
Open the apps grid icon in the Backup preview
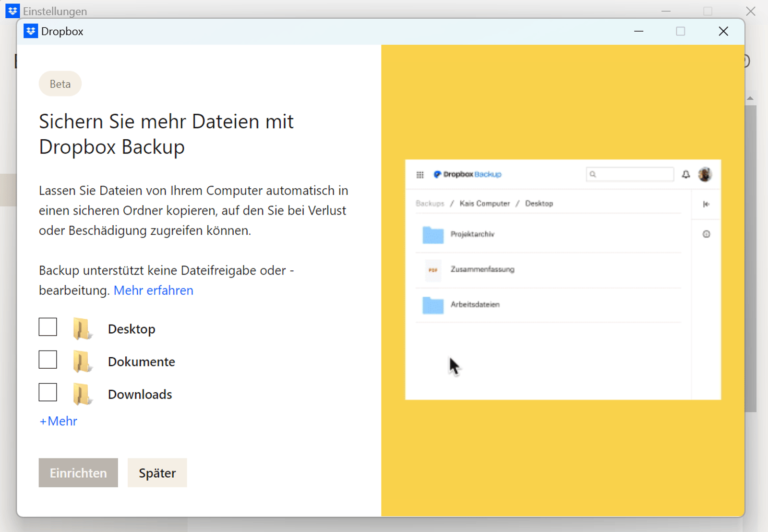420,174
